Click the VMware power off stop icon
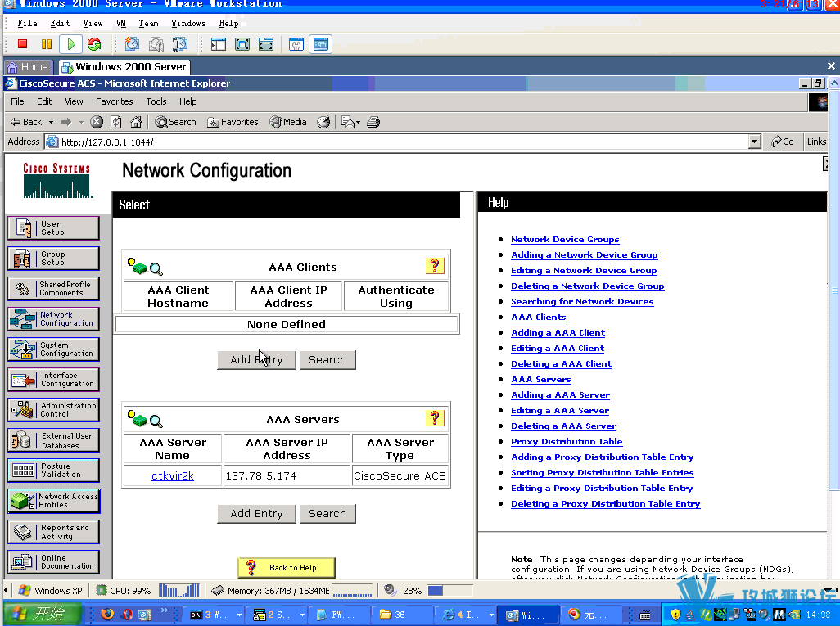Image resolution: width=840 pixels, height=626 pixels. pyautogui.click(x=22, y=44)
